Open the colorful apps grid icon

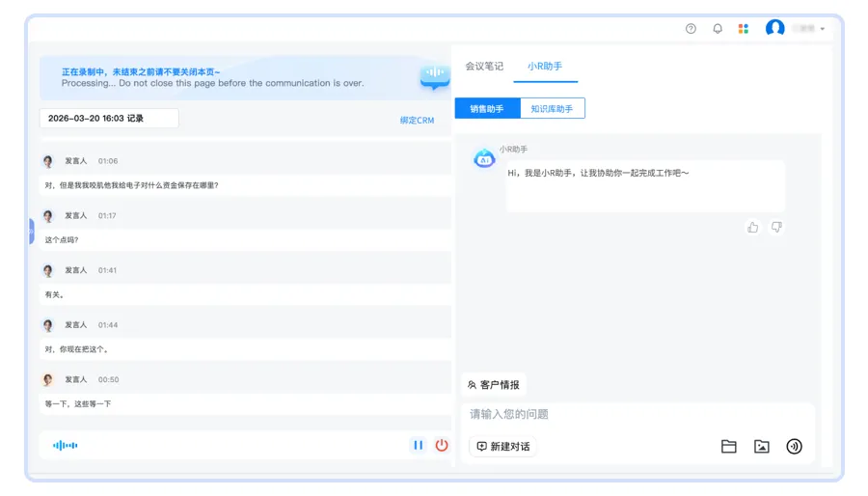click(x=744, y=29)
